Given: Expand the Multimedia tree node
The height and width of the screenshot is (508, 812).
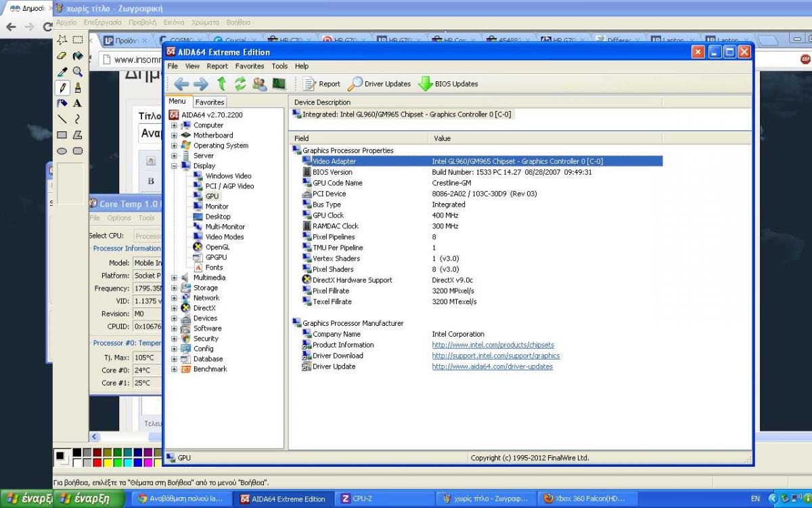Looking at the screenshot, I should pos(174,278).
